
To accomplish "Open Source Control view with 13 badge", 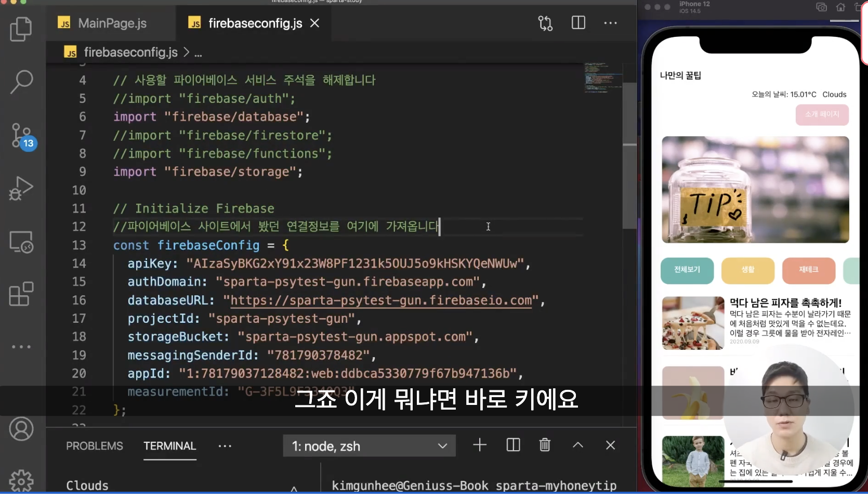I will tap(23, 137).
